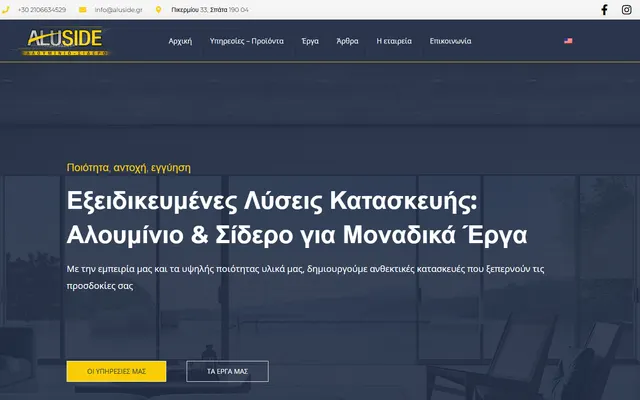Screen dimensions: 640x400
Task: Open the address Πικερμίου 33, Σπάτα 190 04
Action: coord(210,10)
